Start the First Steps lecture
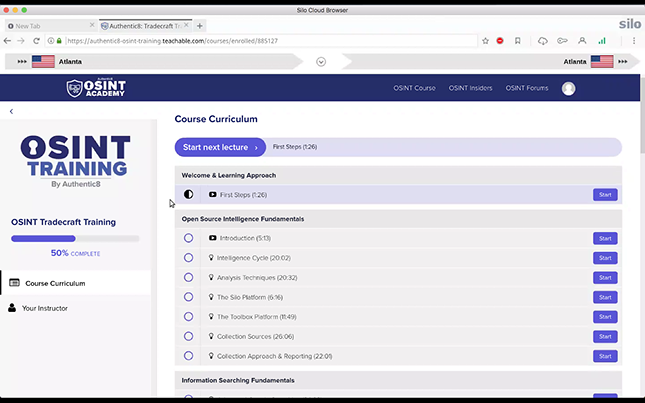This screenshot has width=645, height=403. tap(605, 195)
